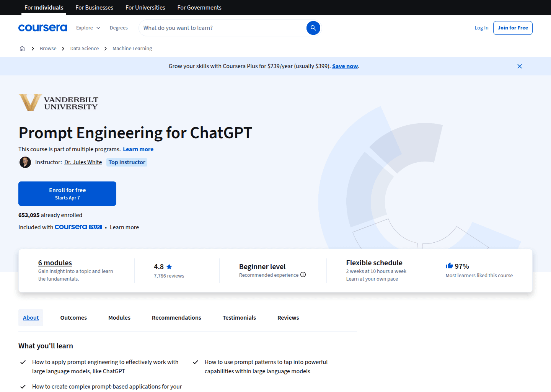The width and height of the screenshot is (551, 392).
Task: Click the Coursera Plus badge icon
Action: 78,227
